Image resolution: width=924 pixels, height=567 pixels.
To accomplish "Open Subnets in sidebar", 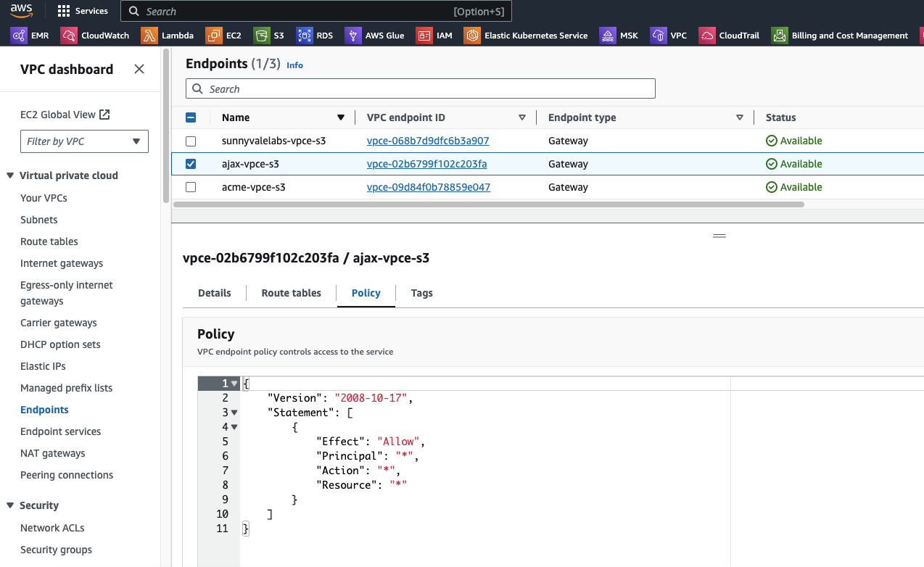I will tap(39, 220).
